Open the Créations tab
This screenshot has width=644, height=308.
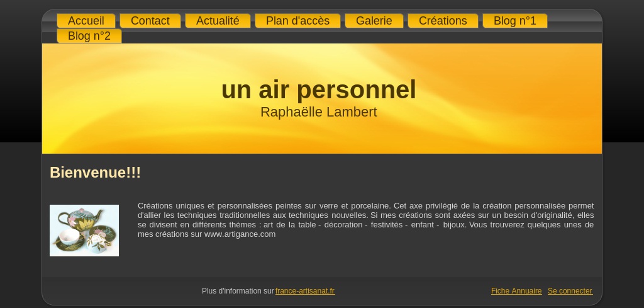tap(443, 21)
